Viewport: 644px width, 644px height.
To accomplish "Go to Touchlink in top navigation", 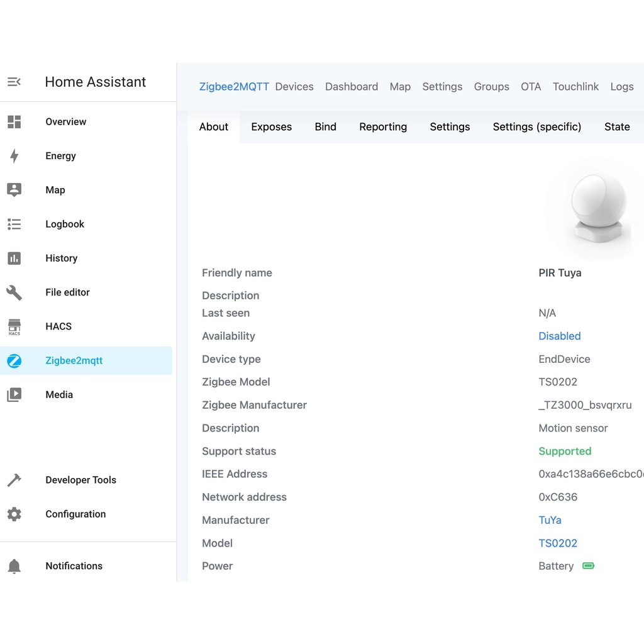I will coord(575,87).
